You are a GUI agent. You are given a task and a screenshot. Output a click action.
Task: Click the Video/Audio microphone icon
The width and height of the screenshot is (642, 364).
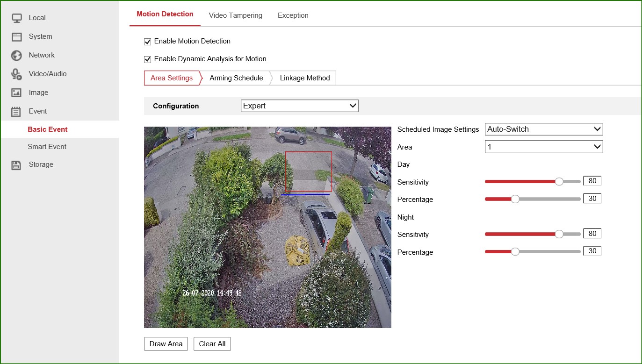click(16, 74)
